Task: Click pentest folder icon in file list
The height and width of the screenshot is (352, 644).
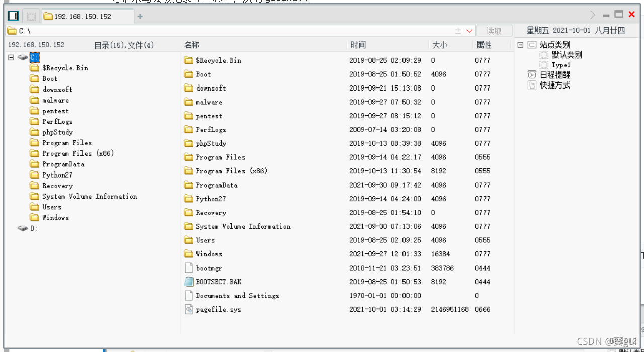Action: [x=189, y=116]
